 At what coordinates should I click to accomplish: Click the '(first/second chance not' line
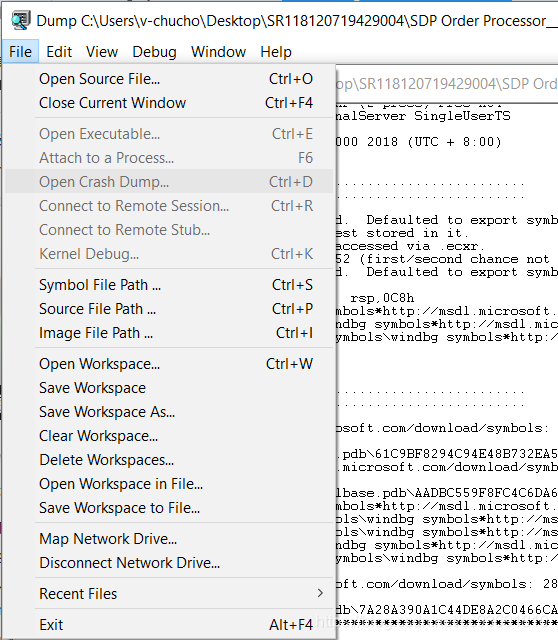click(454, 259)
